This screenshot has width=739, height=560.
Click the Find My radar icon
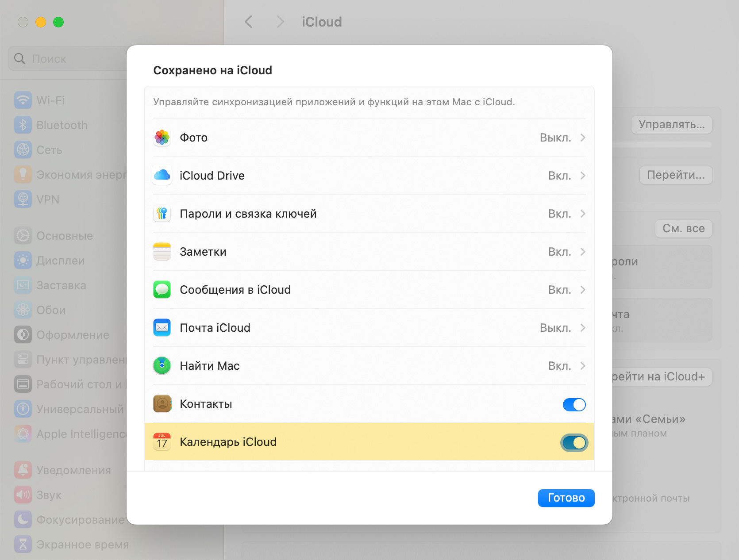click(162, 366)
